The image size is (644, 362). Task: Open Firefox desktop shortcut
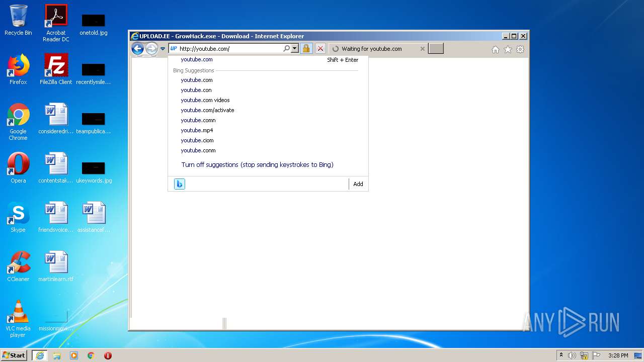[18, 69]
